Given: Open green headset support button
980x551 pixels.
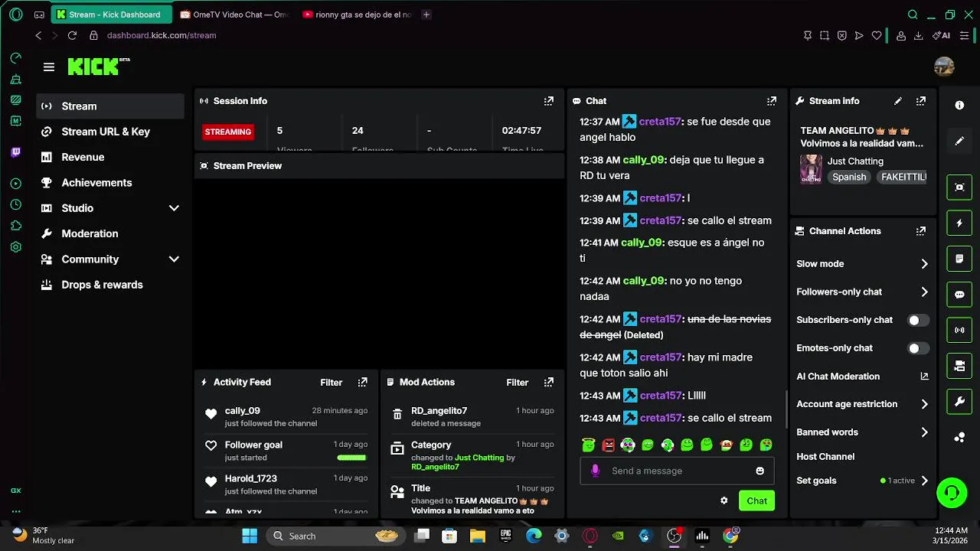Looking at the screenshot, I should tap(952, 492).
